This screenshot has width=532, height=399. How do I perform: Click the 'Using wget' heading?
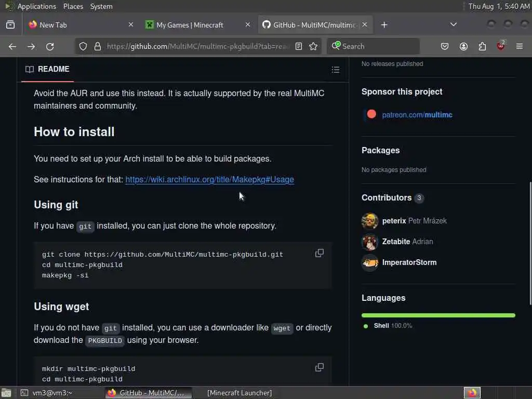point(61,307)
